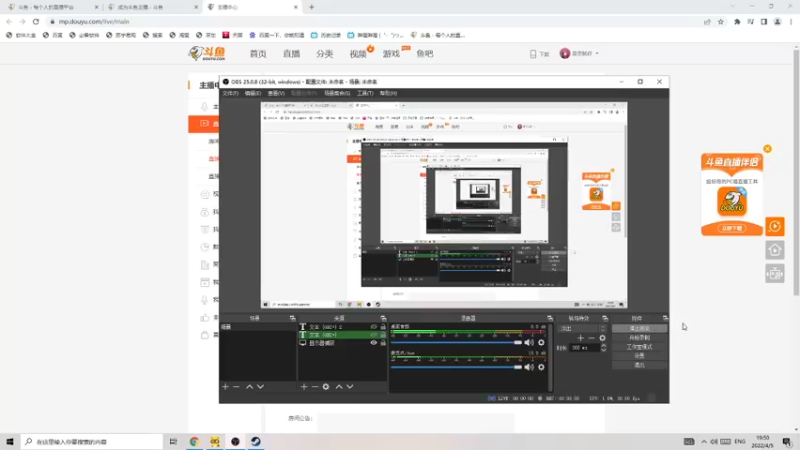This screenshot has width=800, height=450.
Task: Pop out the scene transitions dock
Action: pyautogui.click(x=605, y=318)
